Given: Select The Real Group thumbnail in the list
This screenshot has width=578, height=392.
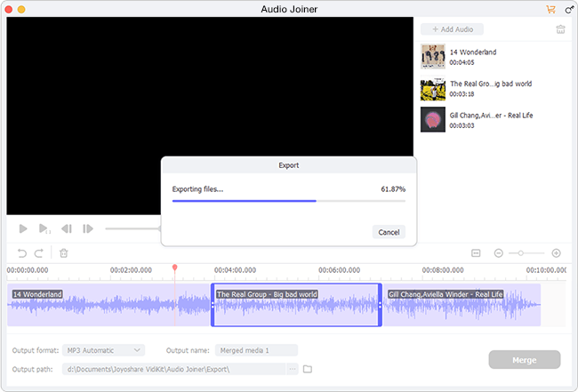Looking at the screenshot, I should click(433, 88).
